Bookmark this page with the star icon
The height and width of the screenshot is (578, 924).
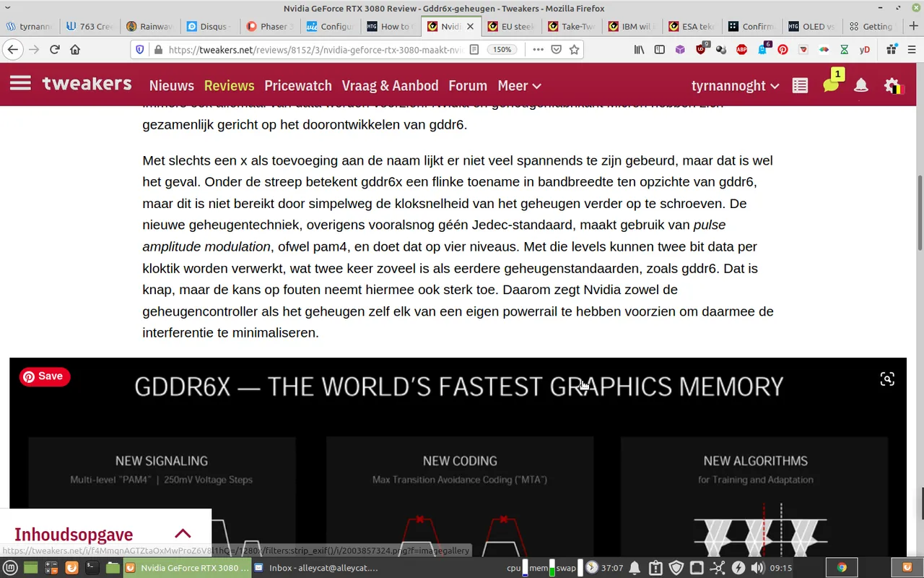click(575, 50)
